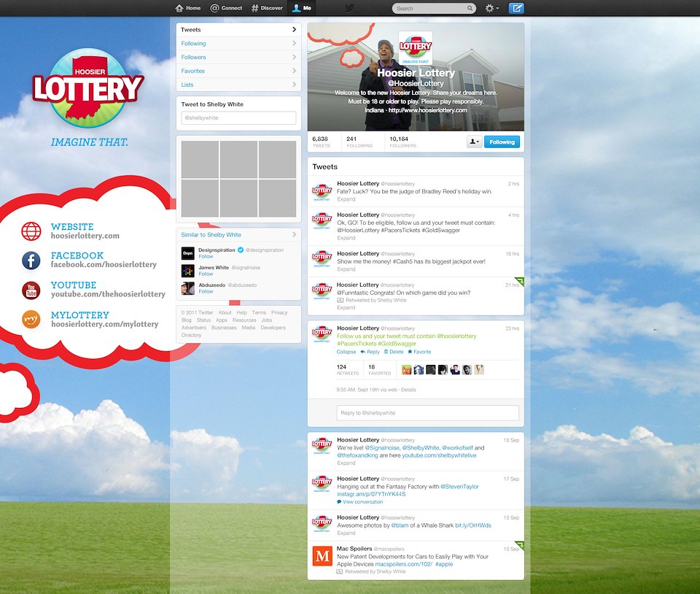Open the @Signalnoise mention
The width and height of the screenshot is (700, 594).
[382, 448]
